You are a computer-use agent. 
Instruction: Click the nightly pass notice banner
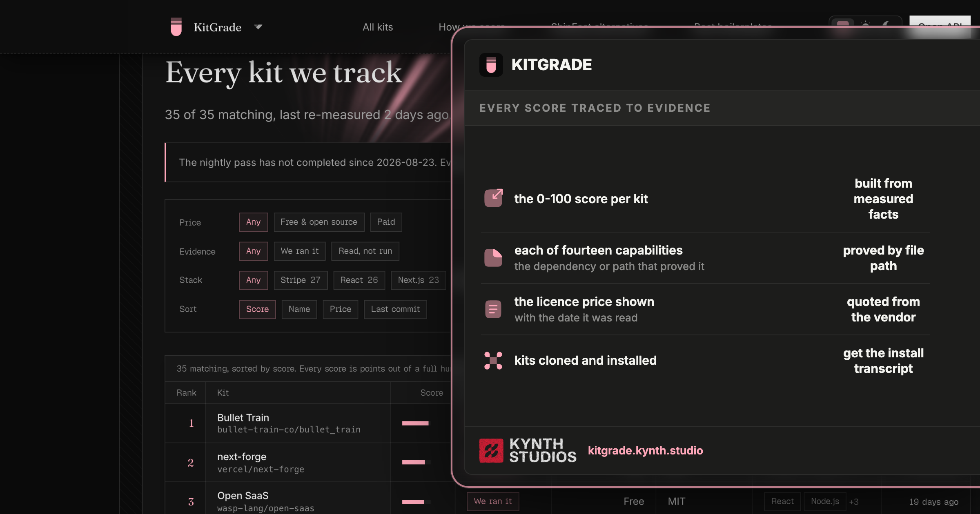[307, 162]
